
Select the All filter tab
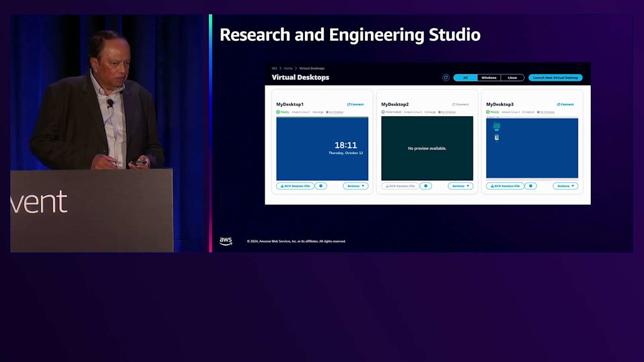tap(465, 78)
